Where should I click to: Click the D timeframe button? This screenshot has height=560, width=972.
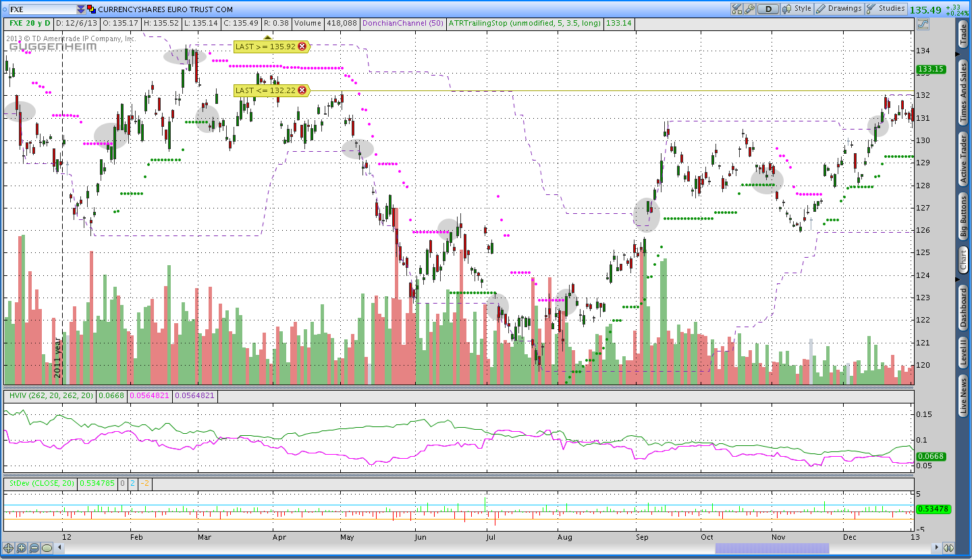[767, 9]
